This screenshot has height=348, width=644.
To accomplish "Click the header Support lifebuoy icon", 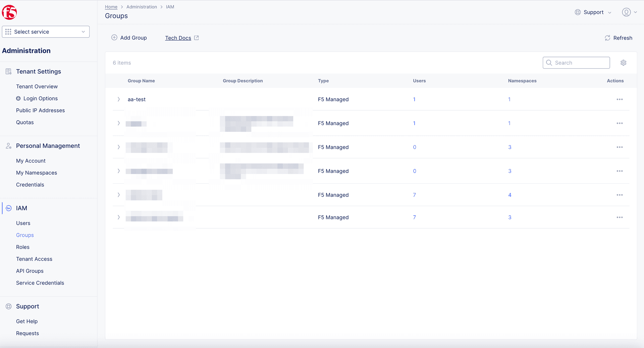I will click(578, 12).
